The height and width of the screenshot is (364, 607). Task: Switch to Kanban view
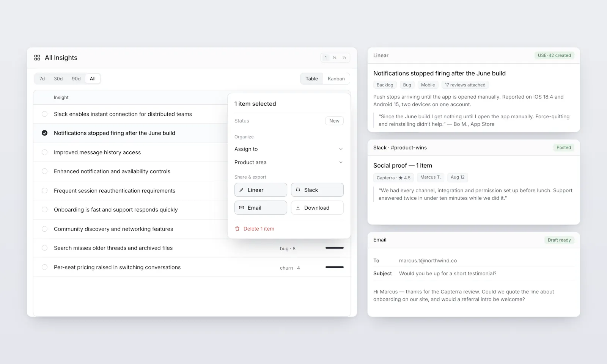click(x=336, y=79)
